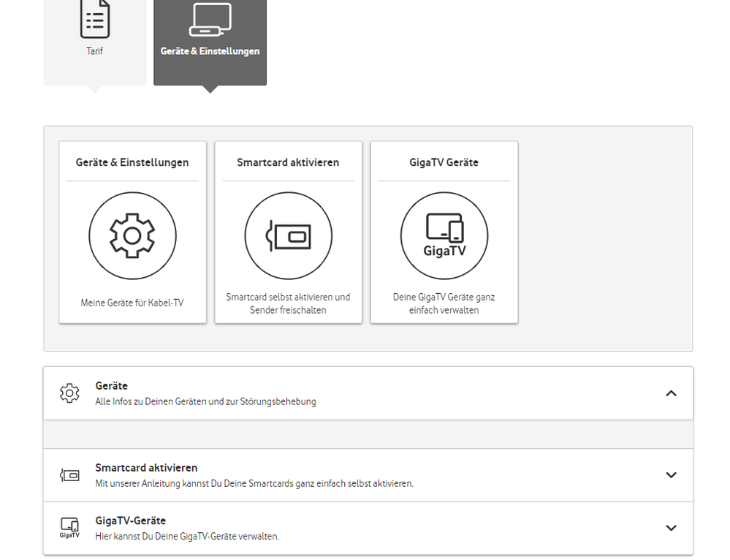Click 'Smartcard selbst aktivieren und Sender freischalten' text
The height and width of the screenshot is (560, 730).
(288, 303)
